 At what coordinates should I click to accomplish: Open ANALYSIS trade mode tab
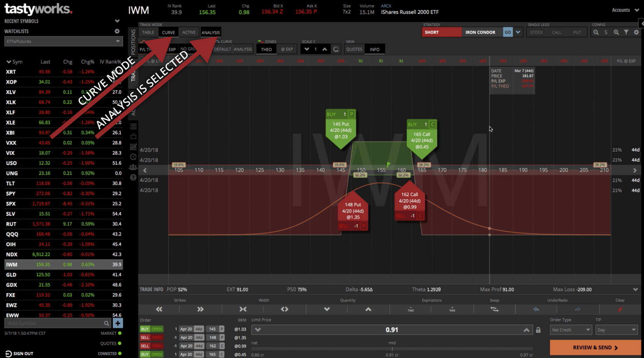coord(211,32)
